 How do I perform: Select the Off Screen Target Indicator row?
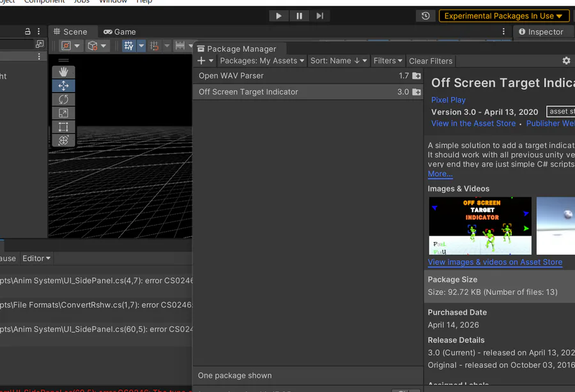pyautogui.click(x=308, y=92)
